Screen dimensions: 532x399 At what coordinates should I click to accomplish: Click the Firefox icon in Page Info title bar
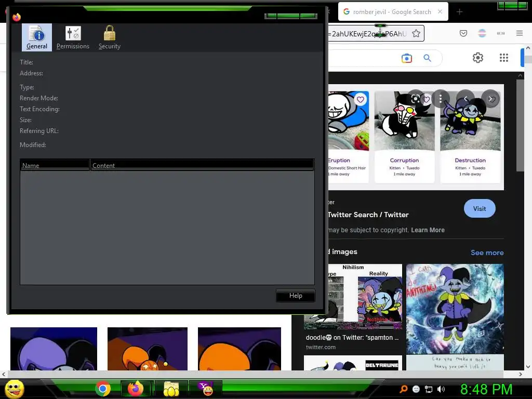pyautogui.click(x=17, y=17)
